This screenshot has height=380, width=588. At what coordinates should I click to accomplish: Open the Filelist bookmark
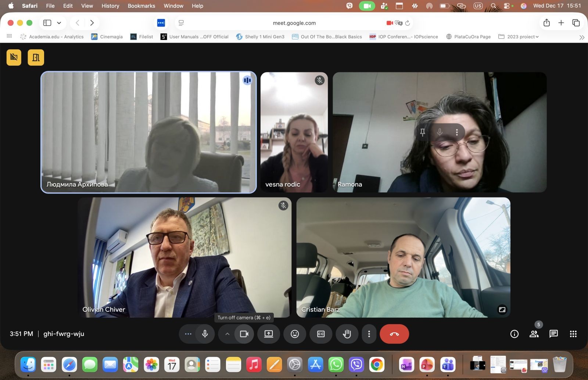coord(142,37)
